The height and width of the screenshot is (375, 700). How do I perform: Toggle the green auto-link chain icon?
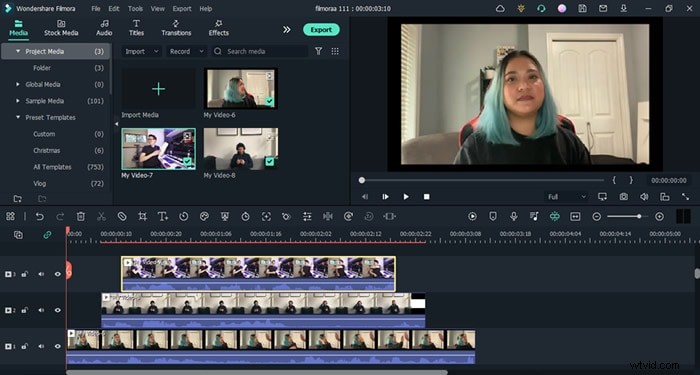47,235
